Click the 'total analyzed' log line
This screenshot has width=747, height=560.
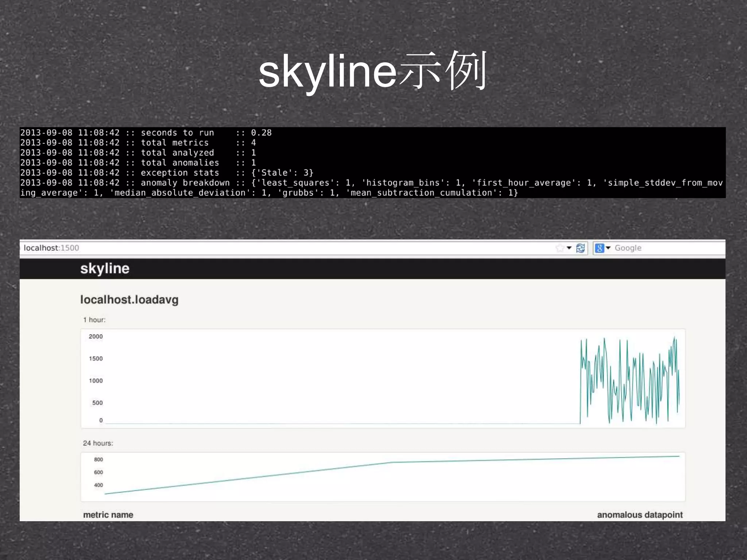138,153
